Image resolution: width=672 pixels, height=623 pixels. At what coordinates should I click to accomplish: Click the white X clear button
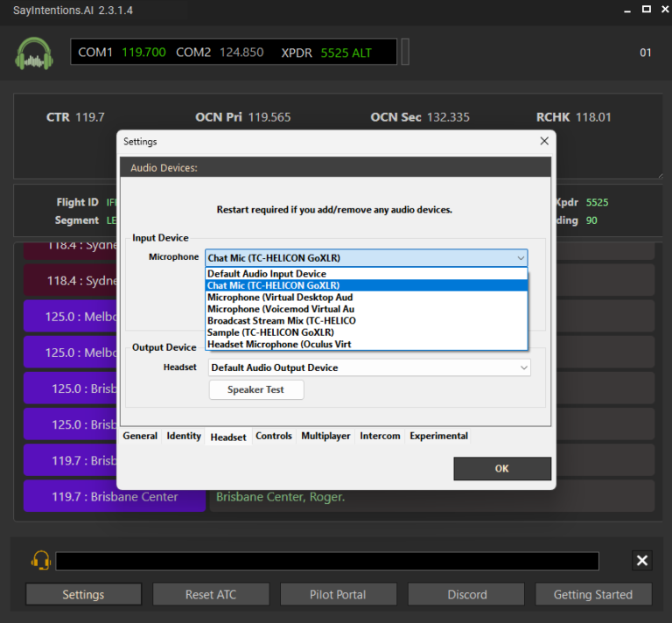click(x=642, y=561)
